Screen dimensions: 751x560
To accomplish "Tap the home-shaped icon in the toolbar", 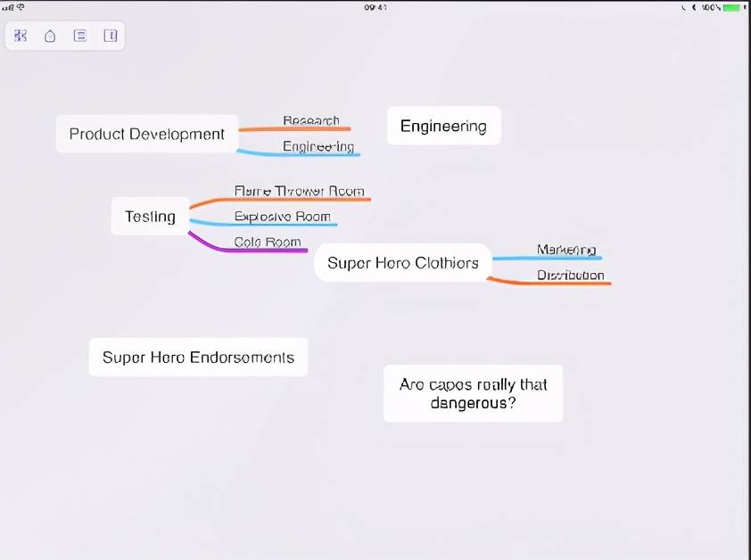I will (50, 36).
